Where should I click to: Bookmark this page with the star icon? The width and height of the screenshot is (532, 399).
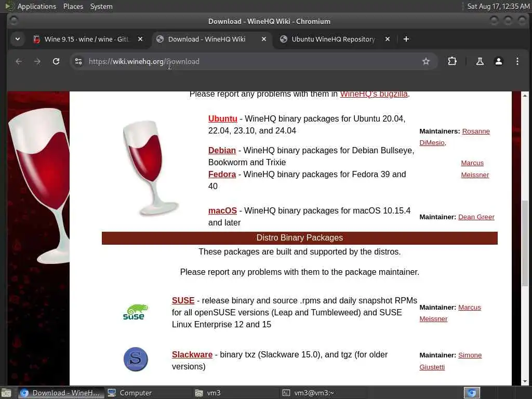426,61
